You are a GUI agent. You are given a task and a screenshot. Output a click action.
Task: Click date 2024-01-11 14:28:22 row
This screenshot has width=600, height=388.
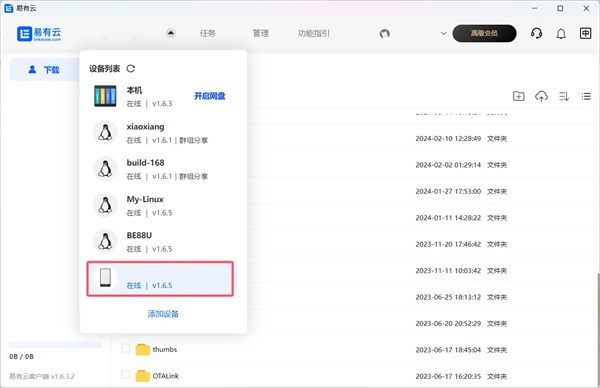pyautogui.click(x=448, y=218)
